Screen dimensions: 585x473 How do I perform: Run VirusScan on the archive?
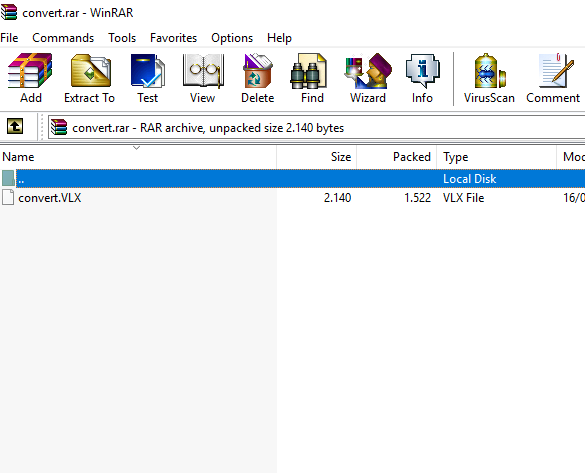tap(489, 71)
